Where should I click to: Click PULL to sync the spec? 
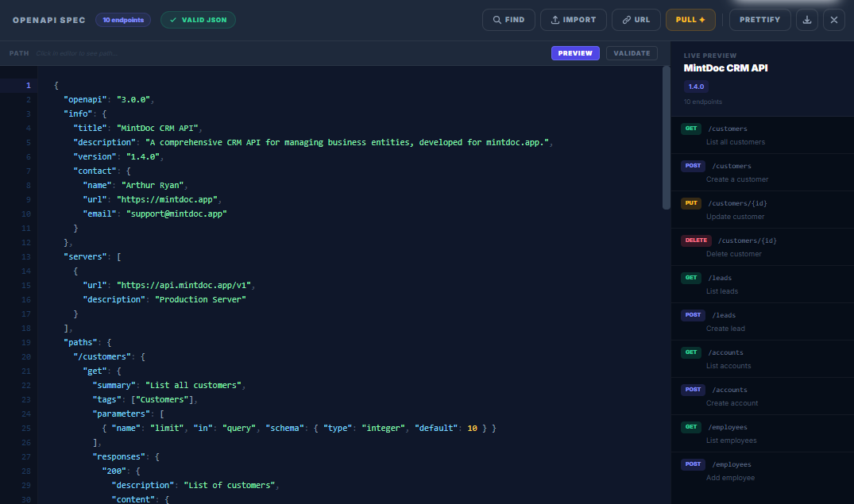(x=690, y=19)
